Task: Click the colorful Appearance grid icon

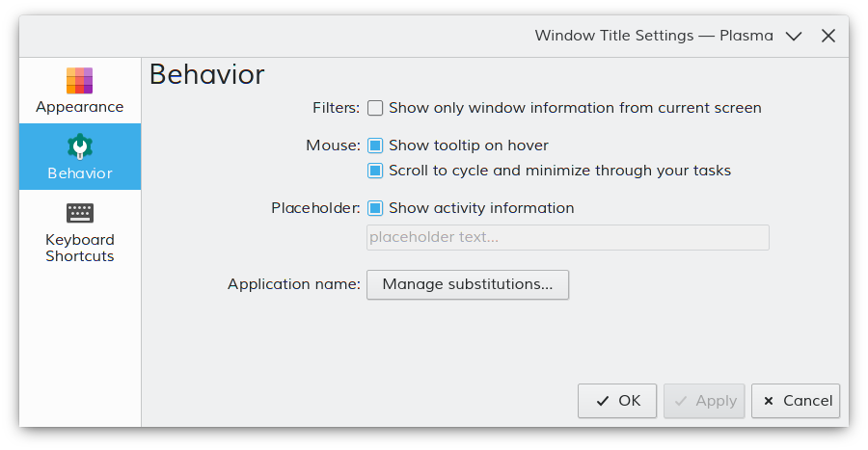Action: click(80, 81)
